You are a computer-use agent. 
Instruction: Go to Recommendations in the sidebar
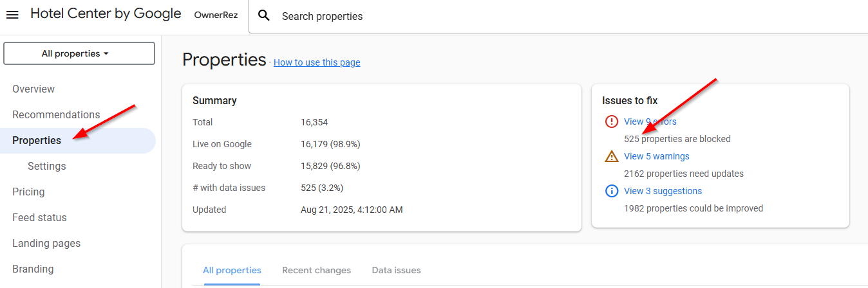coord(56,114)
